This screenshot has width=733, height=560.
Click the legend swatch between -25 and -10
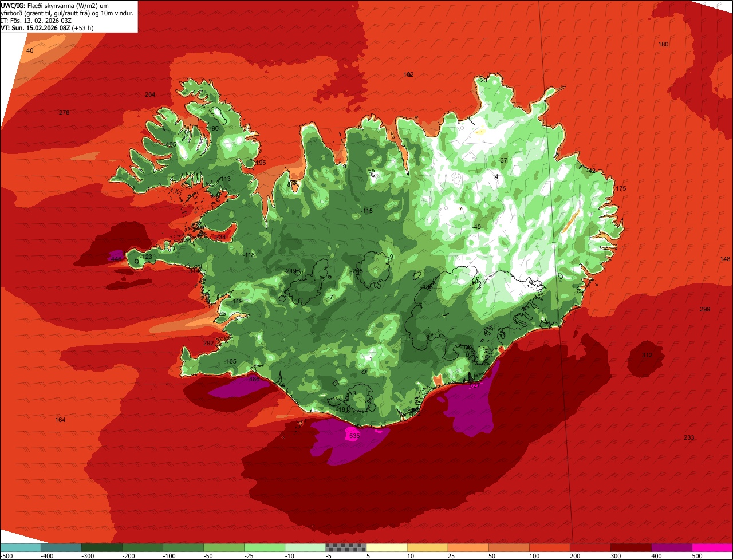pyautogui.click(x=265, y=547)
